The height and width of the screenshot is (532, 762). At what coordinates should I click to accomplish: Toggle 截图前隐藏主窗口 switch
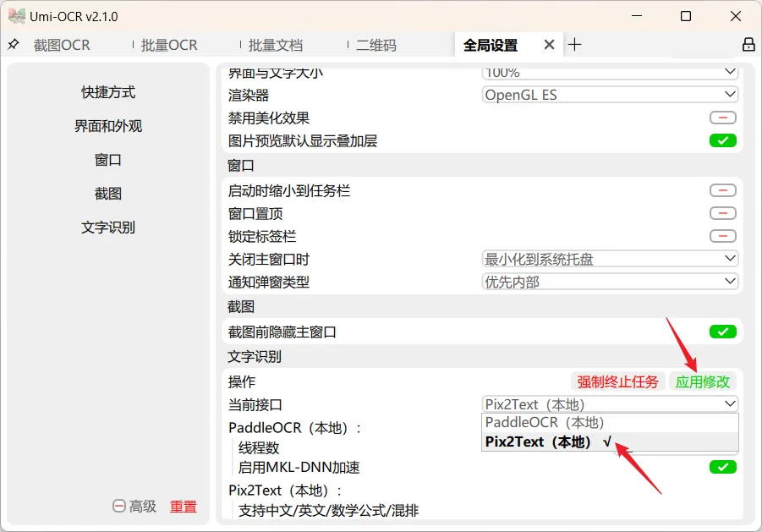click(x=722, y=332)
